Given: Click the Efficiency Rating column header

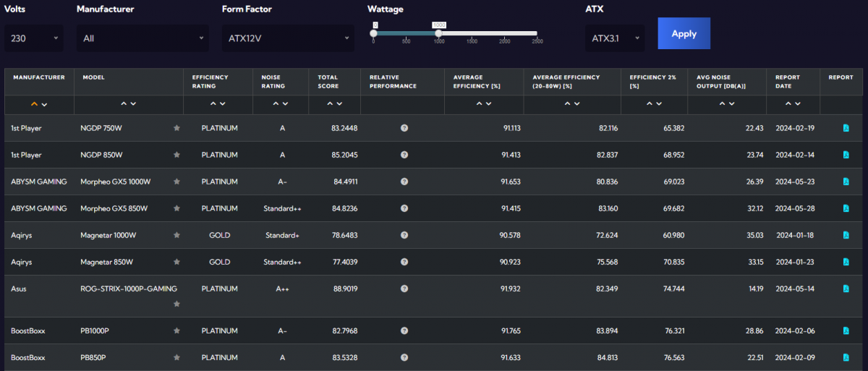Looking at the screenshot, I should pos(210,82).
